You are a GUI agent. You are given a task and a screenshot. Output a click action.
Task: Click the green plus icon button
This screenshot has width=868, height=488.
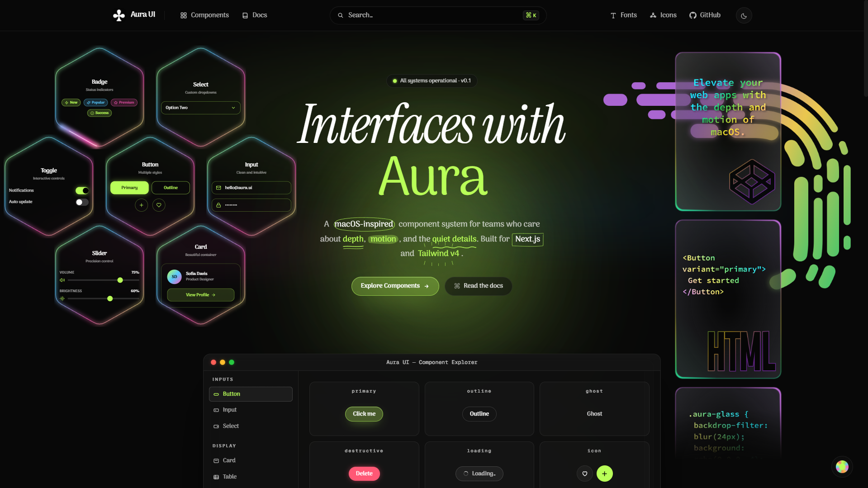pos(604,474)
